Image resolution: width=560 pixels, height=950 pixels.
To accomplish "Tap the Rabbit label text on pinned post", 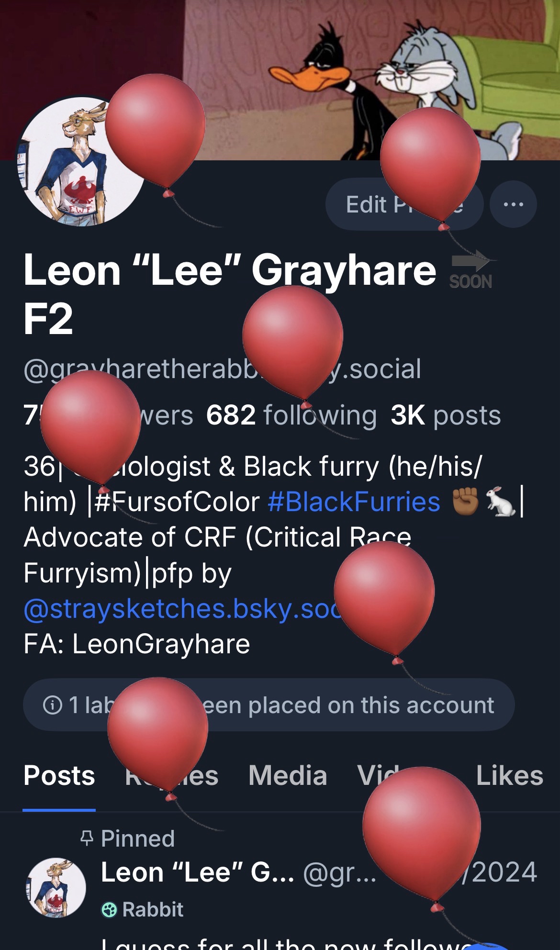I will [x=153, y=909].
